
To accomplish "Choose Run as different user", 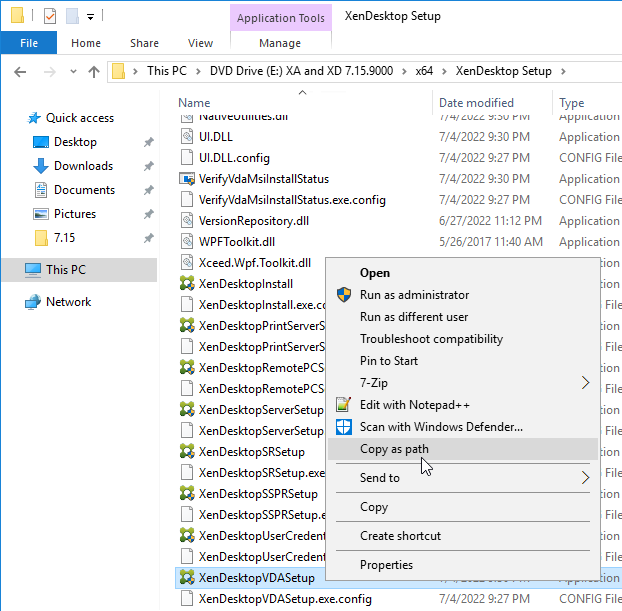I will tap(463, 317).
